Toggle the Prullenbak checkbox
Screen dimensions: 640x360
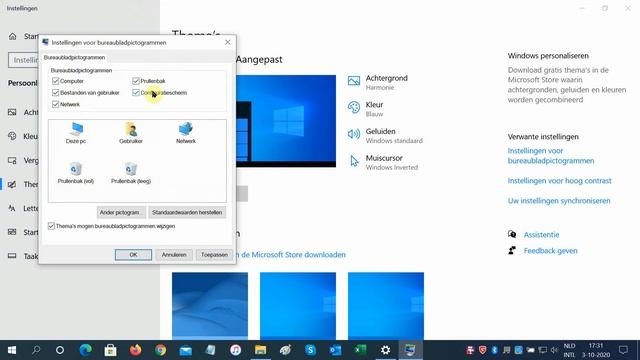pos(136,81)
